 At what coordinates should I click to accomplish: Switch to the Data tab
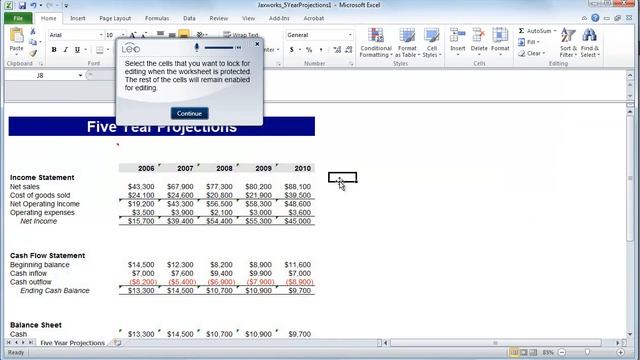189,18
